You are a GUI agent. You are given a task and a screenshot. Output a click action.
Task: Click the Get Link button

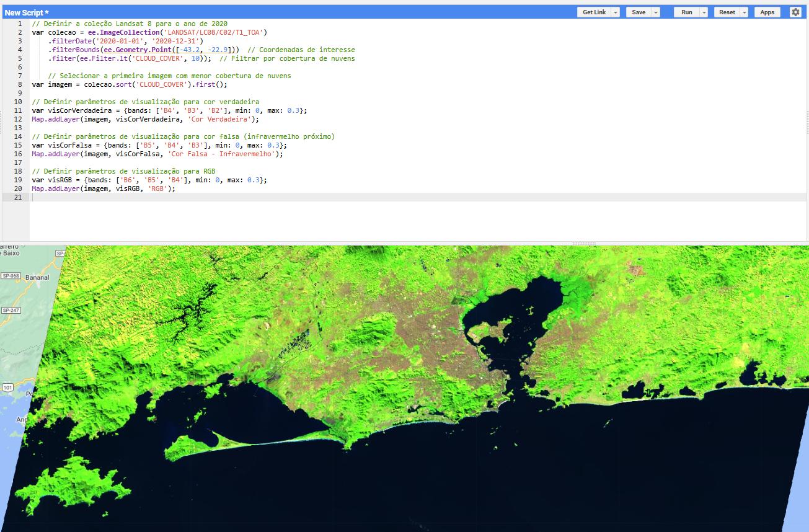(x=595, y=12)
